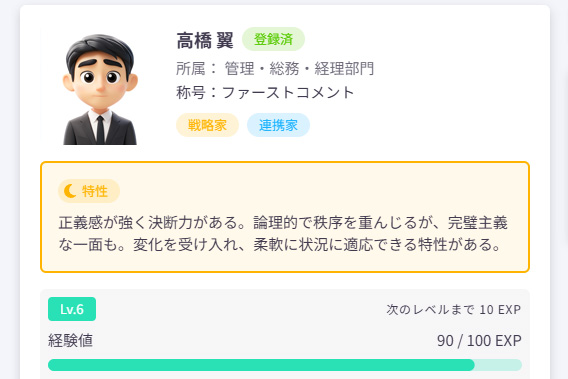568x379 pixels.
Task: Click the yellow-bordered trait card
Action: pyautogui.click(x=285, y=217)
